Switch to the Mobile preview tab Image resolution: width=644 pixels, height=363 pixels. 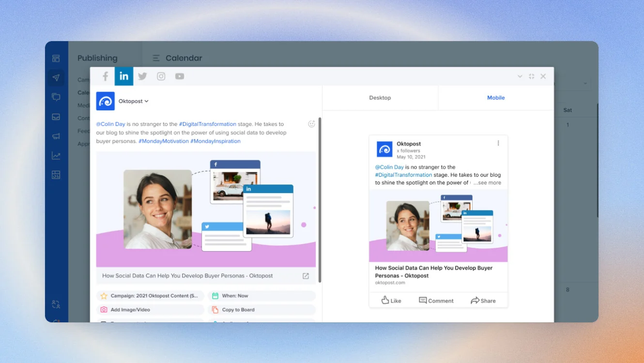tap(496, 98)
